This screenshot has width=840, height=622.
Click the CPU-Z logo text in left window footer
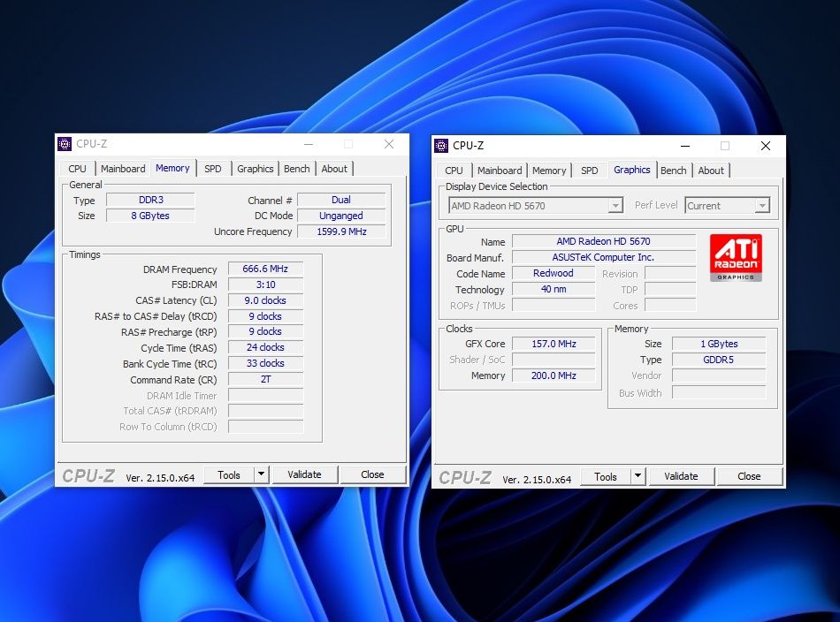pos(88,475)
